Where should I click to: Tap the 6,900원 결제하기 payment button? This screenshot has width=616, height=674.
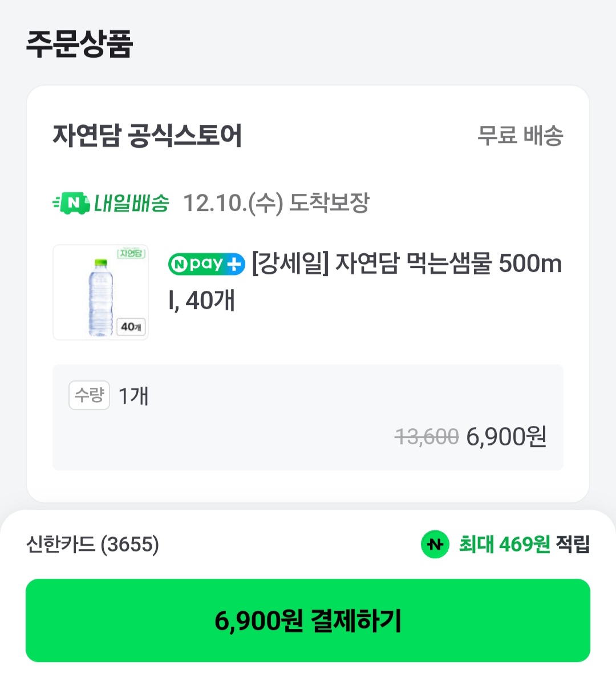click(308, 620)
